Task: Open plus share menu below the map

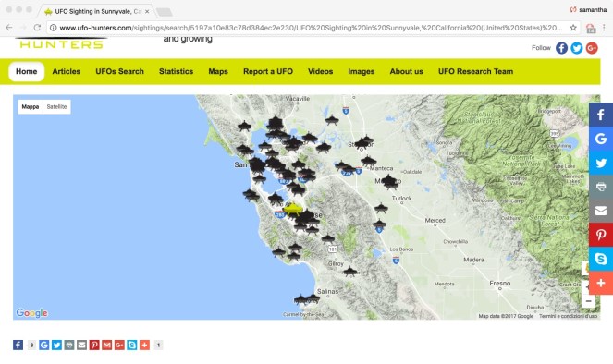Action: (x=144, y=345)
